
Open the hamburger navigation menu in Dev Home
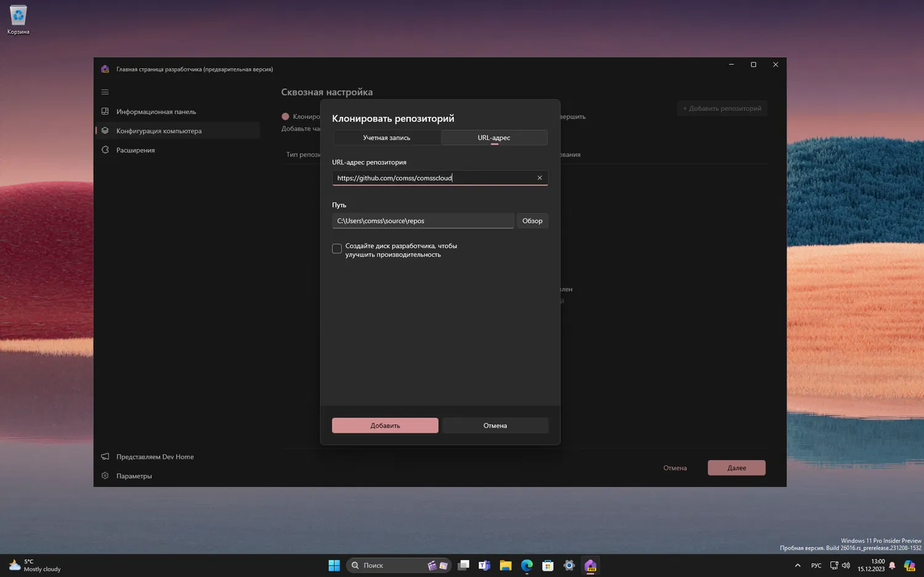(x=105, y=92)
